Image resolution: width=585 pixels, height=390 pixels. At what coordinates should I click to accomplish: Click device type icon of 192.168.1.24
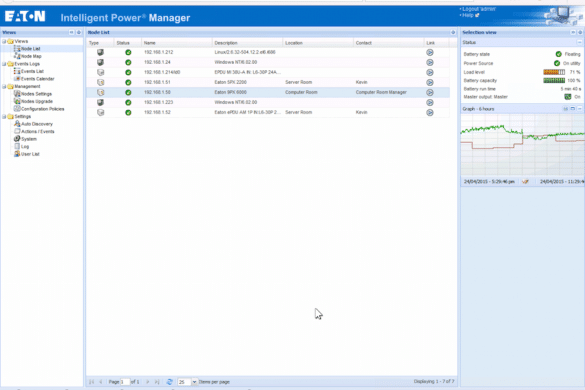[100, 62]
